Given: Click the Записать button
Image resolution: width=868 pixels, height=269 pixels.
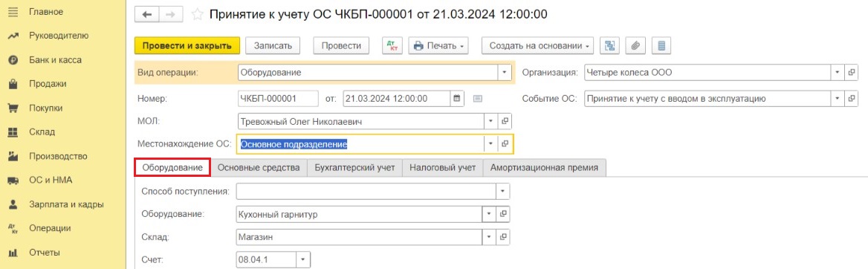Looking at the screenshot, I should 272,46.
